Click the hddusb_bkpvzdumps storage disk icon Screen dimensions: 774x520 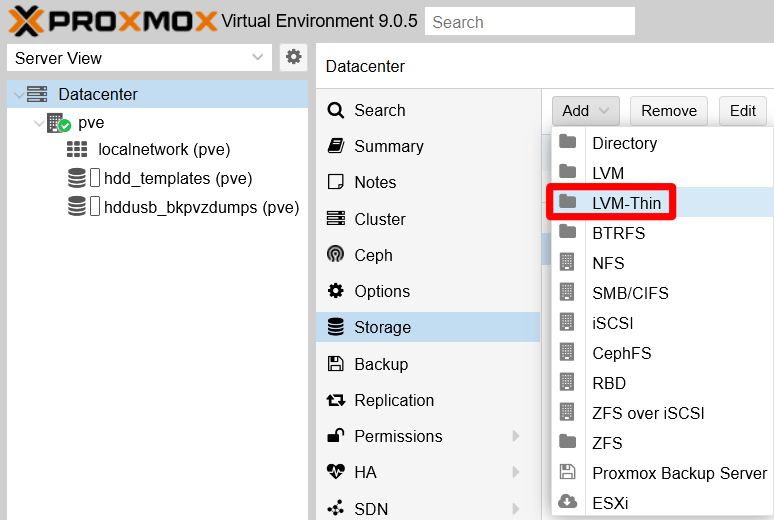tap(77, 206)
